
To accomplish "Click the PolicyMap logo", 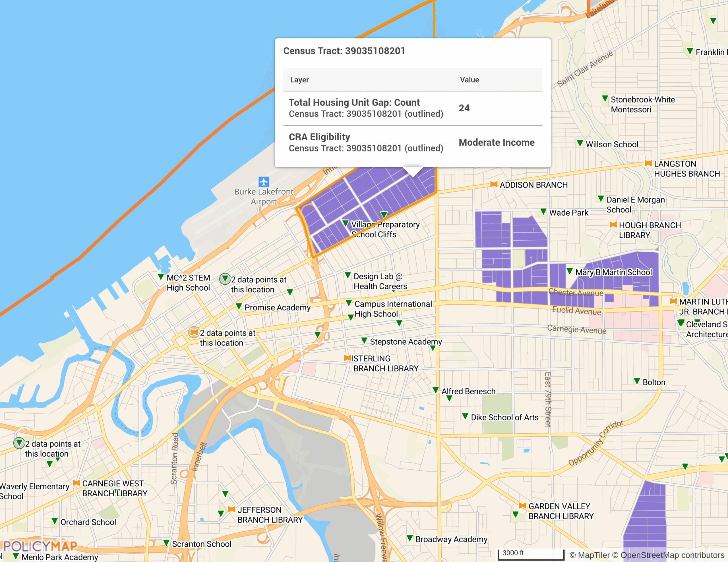I will tap(40, 546).
